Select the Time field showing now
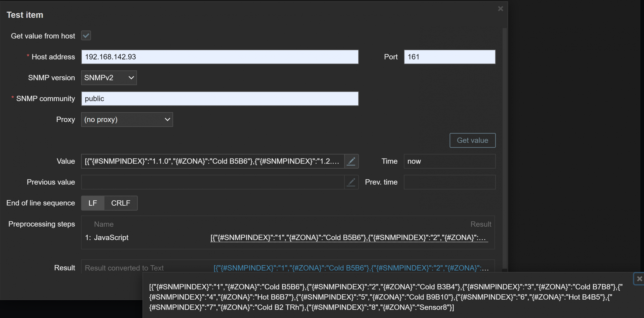 point(449,161)
